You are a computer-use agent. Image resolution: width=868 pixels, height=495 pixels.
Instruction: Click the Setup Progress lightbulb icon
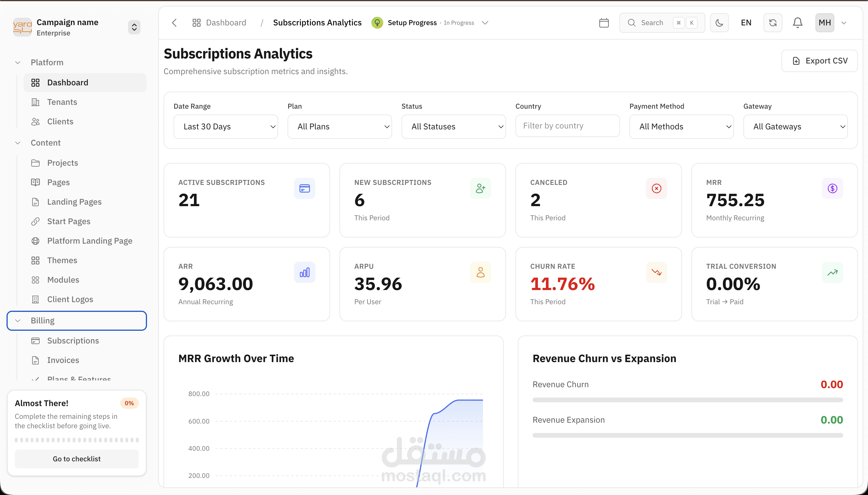click(377, 23)
